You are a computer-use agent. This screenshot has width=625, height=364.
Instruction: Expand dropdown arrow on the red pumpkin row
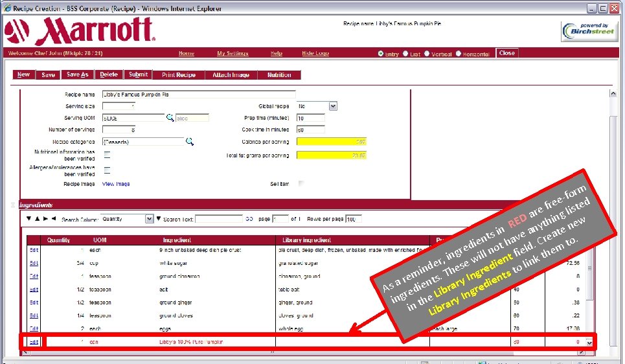589,343
